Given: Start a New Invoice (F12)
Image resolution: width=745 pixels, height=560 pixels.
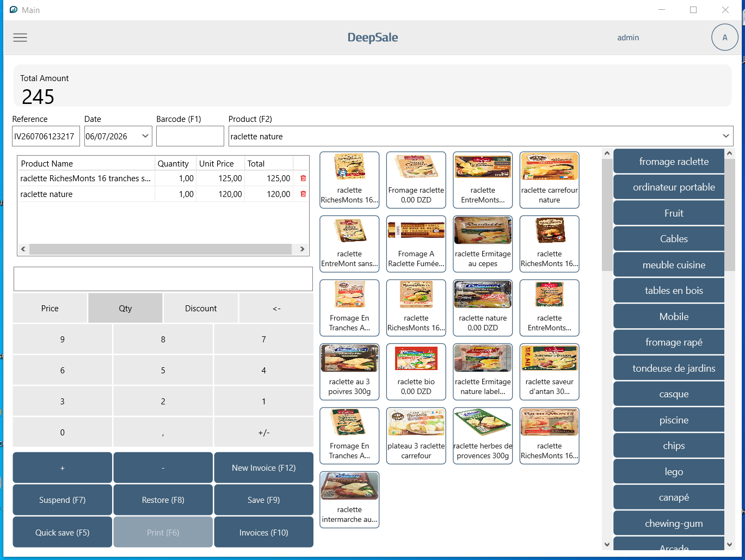Looking at the screenshot, I should click(x=264, y=467).
